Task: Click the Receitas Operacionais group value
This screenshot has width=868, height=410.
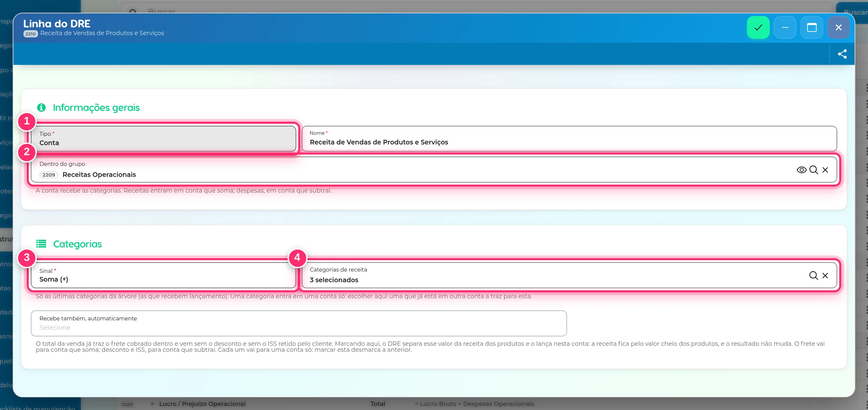Action: click(99, 175)
